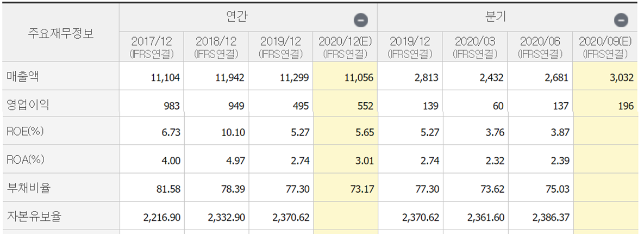Click the 2019/12 header under 분기
The width and height of the screenshot is (644, 234).
pyautogui.click(x=411, y=46)
